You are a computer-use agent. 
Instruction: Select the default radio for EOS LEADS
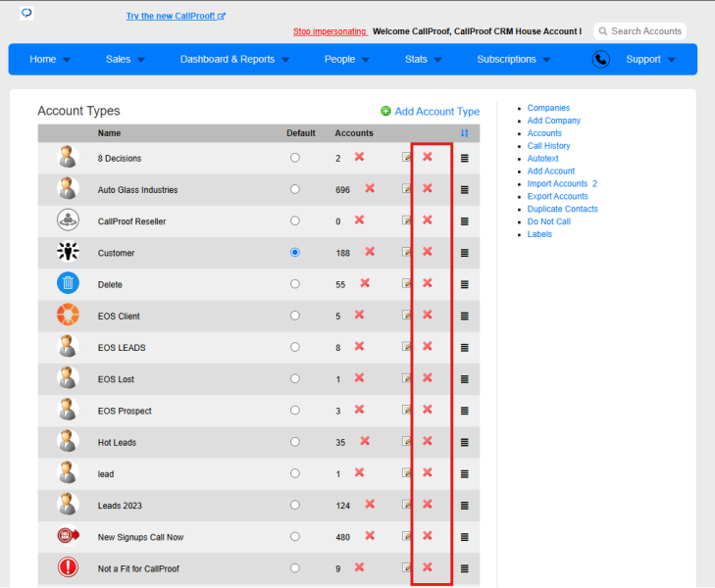click(x=295, y=347)
